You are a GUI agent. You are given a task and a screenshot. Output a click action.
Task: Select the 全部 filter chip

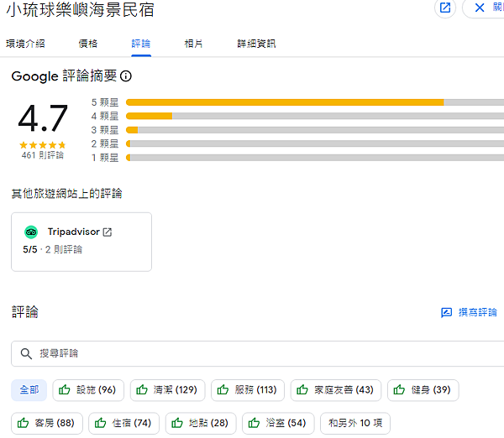point(29,390)
